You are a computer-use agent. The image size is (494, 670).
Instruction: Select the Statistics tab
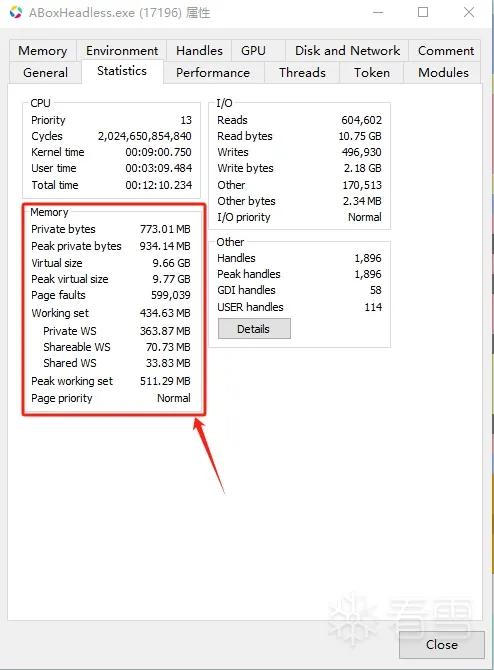[122, 71]
